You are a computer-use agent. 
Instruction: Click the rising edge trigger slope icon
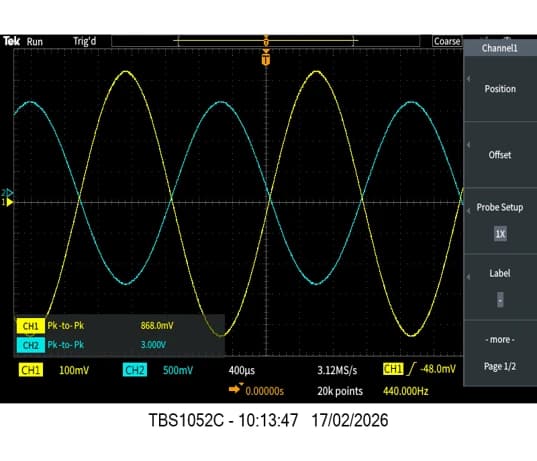click(411, 369)
